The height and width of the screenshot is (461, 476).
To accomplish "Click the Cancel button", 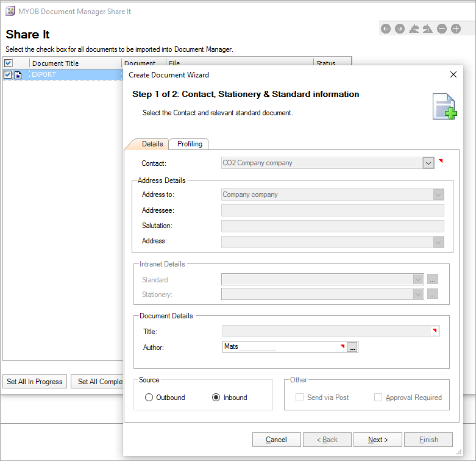I will point(276,440).
